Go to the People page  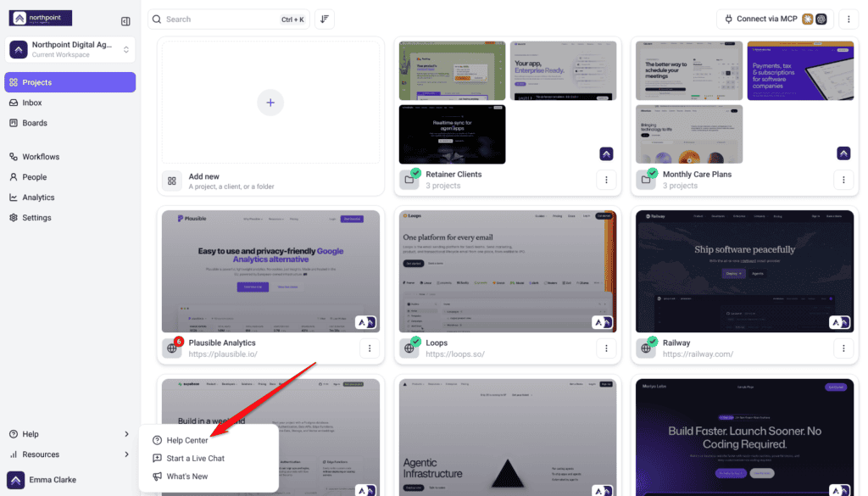[x=34, y=177]
